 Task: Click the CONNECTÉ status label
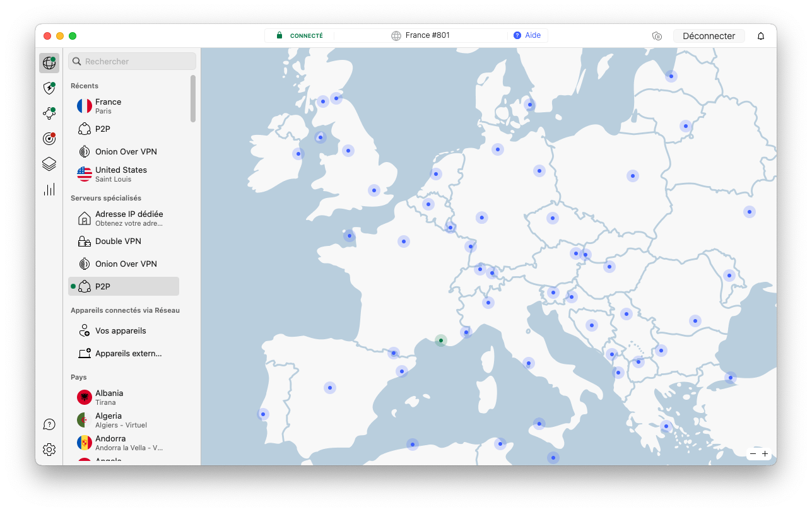tap(307, 36)
